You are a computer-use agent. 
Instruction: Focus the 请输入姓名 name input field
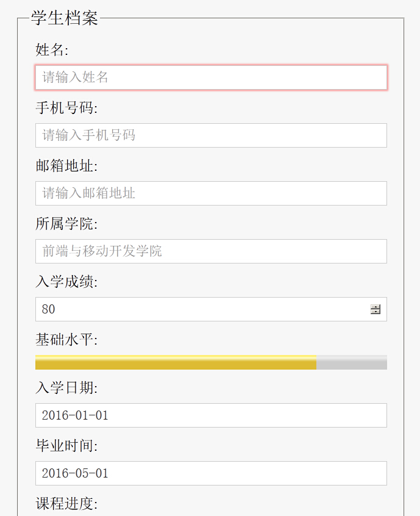point(211,77)
